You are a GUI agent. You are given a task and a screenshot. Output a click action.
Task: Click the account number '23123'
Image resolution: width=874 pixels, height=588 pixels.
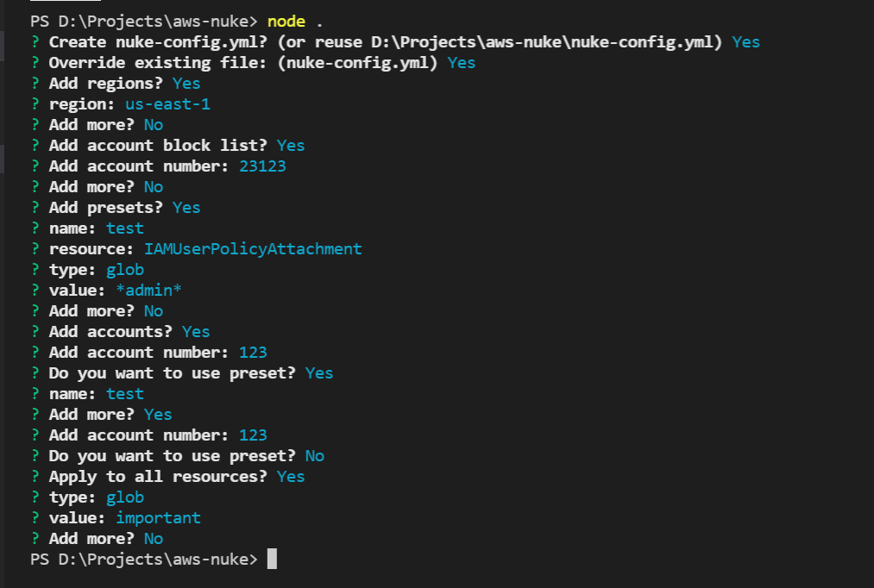click(262, 166)
